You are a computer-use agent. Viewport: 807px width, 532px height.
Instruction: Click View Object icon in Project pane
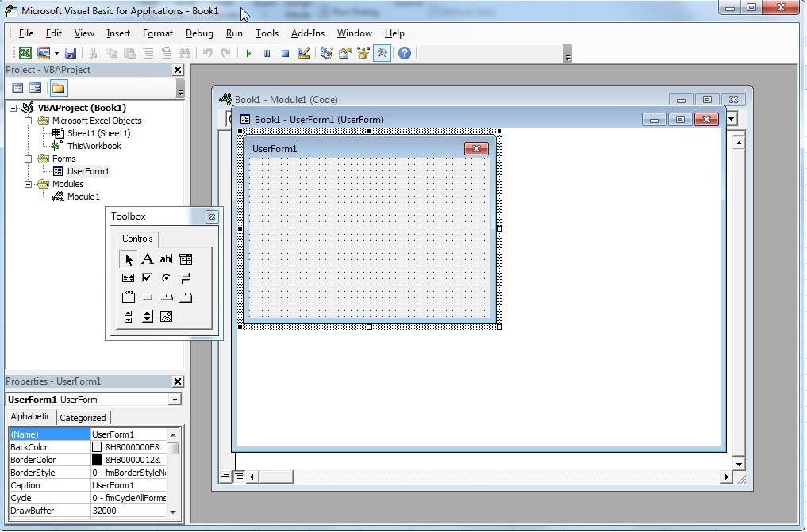[x=36, y=88]
